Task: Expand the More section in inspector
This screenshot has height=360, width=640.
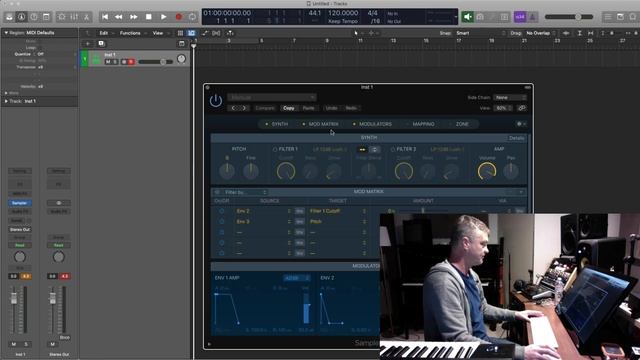Action: click(x=6, y=93)
